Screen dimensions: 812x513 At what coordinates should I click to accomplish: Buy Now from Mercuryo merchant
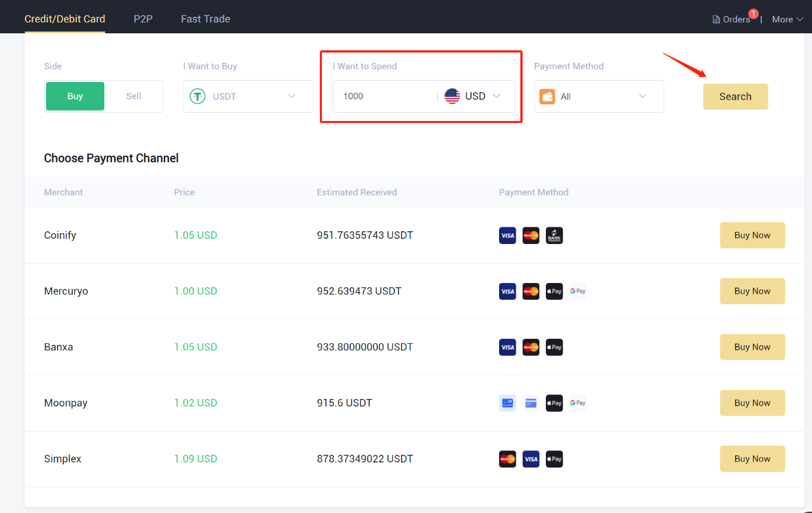[x=752, y=291]
